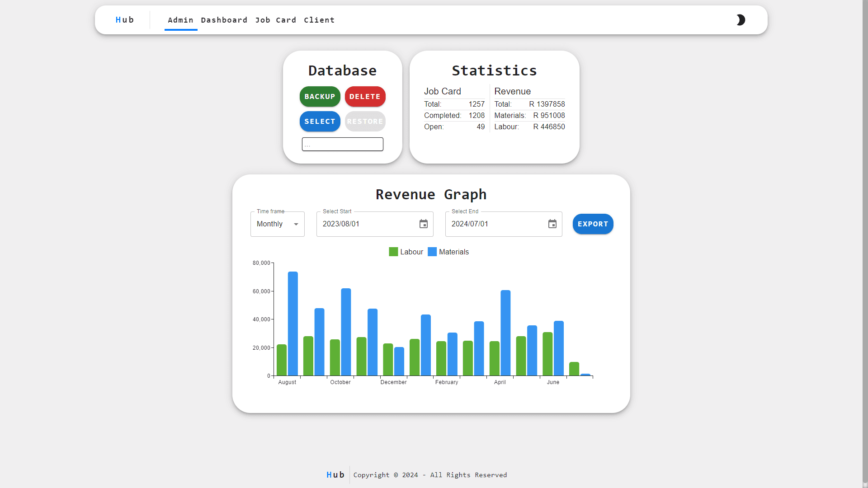This screenshot has width=868, height=488.
Task: Toggle the Materials series in the legend
Action: [x=448, y=252]
